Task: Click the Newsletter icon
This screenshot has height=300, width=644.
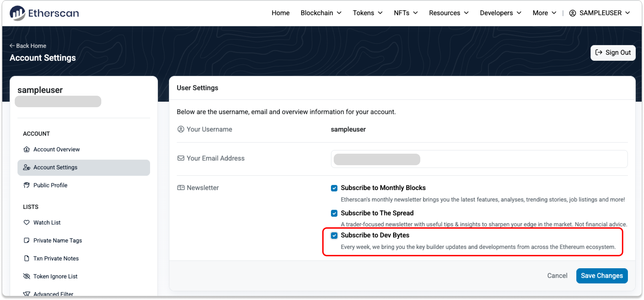Action: click(181, 188)
